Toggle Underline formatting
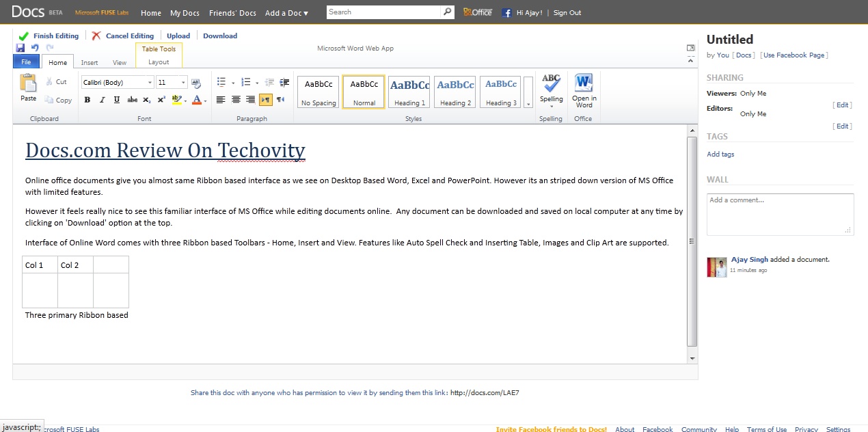868x432 pixels. coord(117,100)
